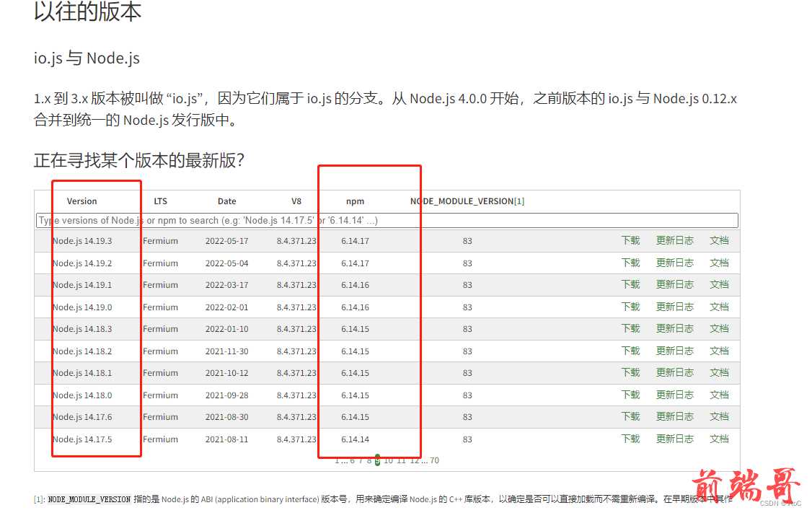The width and height of the screenshot is (812, 513).
Task: Open 更新日志 changelog for Node.js 14.18.2
Action: [x=675, y=351]
